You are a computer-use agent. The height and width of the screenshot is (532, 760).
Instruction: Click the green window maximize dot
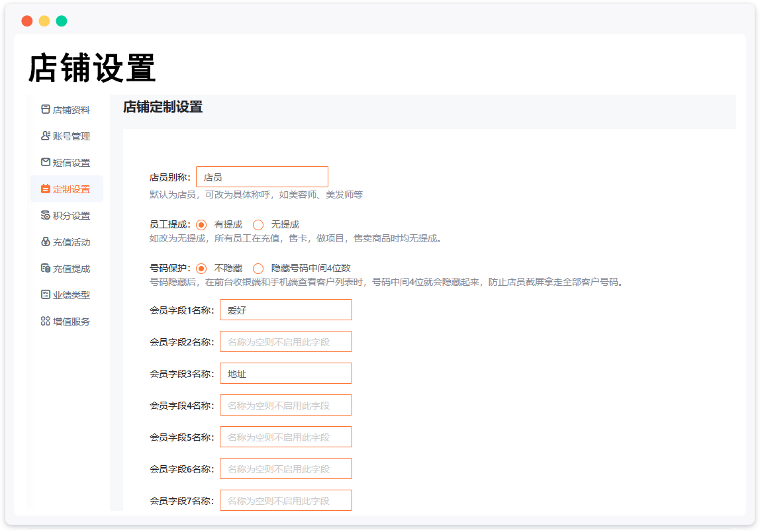[62, 21]
